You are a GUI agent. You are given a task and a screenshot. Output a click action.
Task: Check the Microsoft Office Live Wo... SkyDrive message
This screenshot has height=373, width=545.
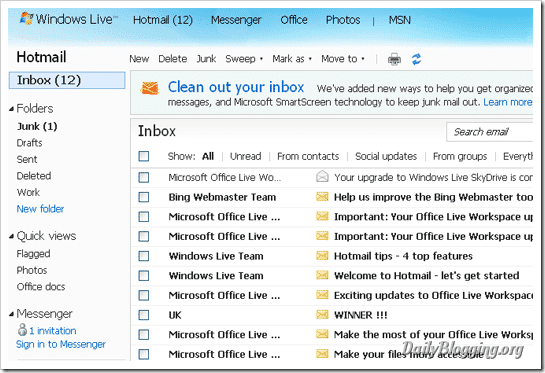click(x=144, y=177)
